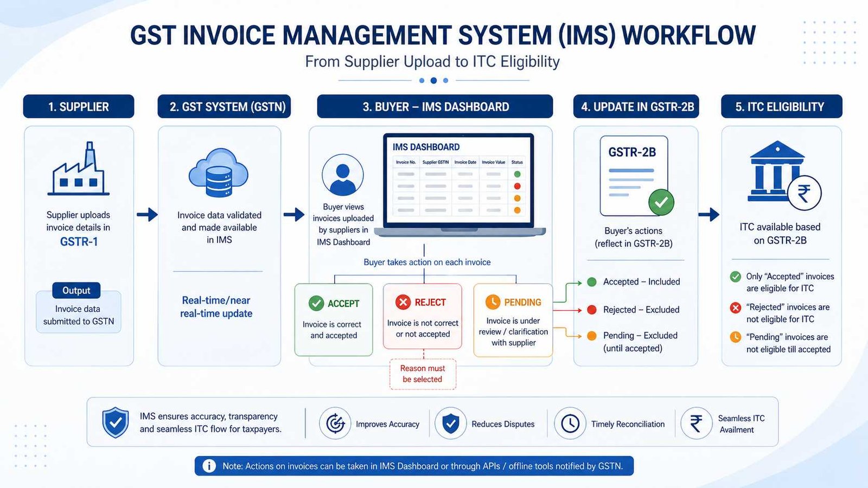Click Invoice data validated and made available text
This screenshot has height=488, width=868.
click(219, 227)
